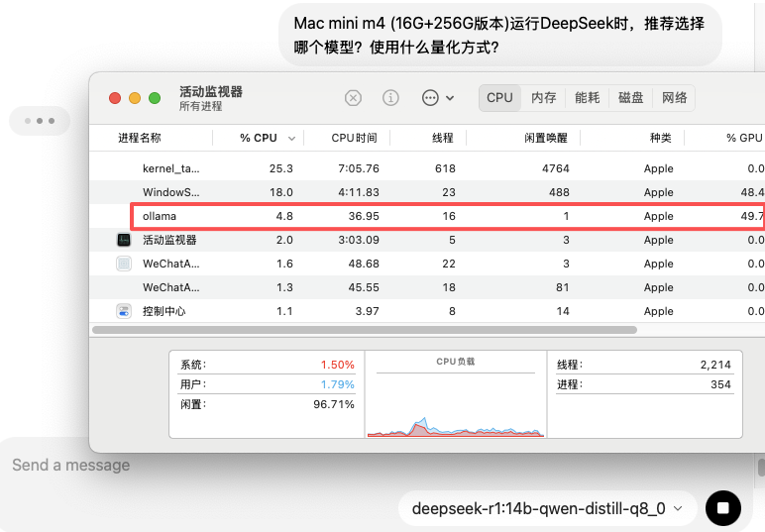The image size is (765, 532).
Task: Sort by % GPU column header
Action: coord(744,138)
